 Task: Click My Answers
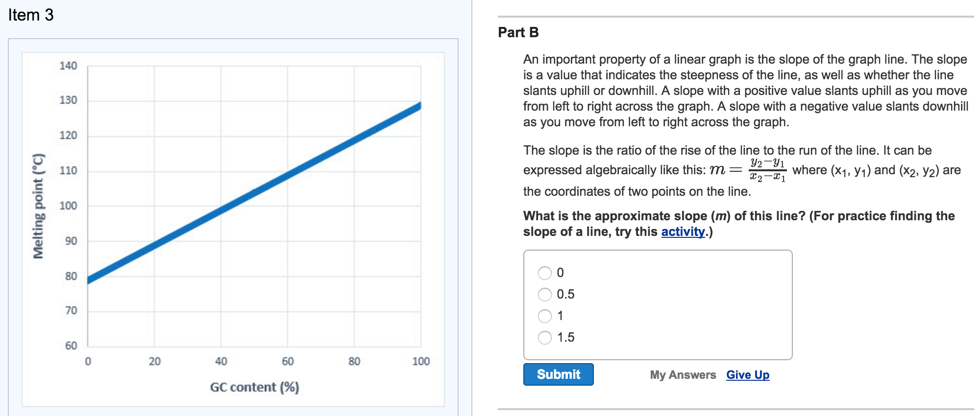[683, 375]
